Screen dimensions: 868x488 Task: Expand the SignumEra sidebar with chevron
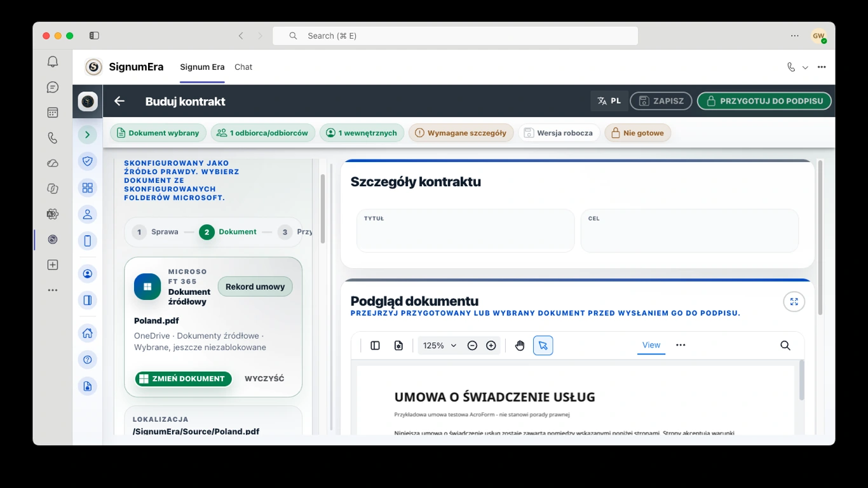pyautogui.click(x=88, y=135)
